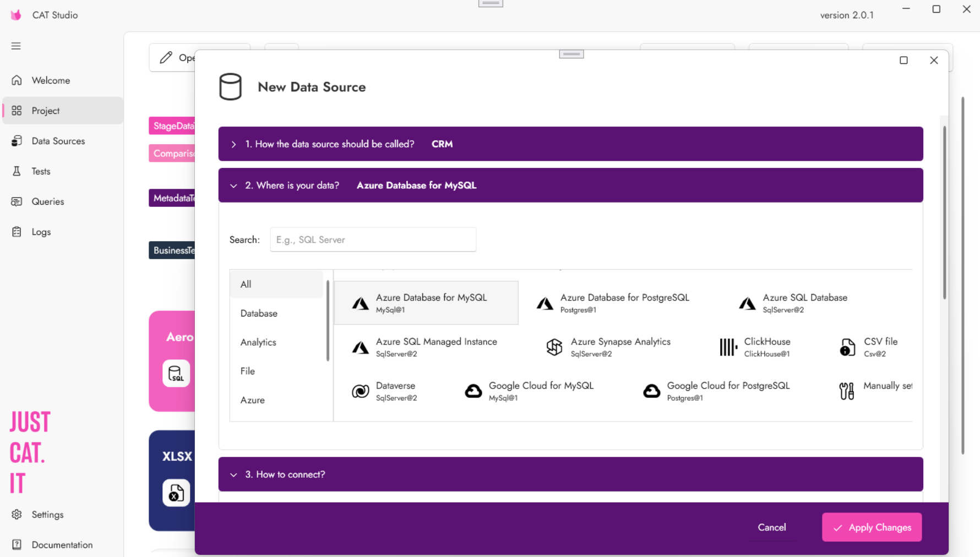
Task: Select Google Cloud for PostgreSQL icon
Action: [651, 391]
